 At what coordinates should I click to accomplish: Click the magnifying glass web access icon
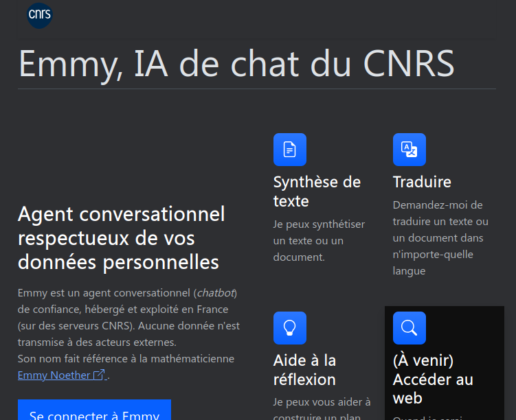point(409,328)
